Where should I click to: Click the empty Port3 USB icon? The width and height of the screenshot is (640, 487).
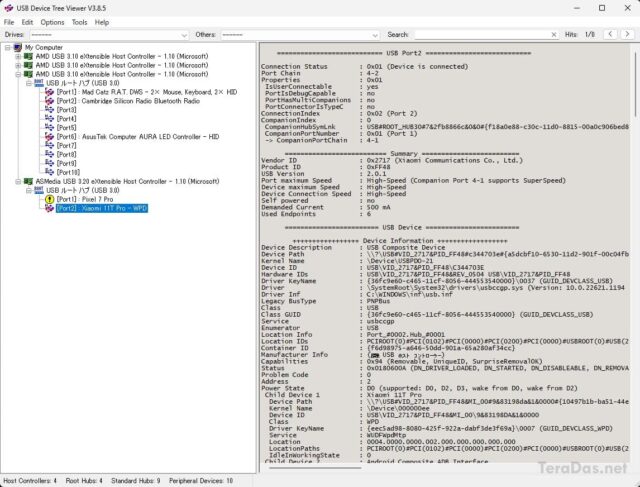click(x=49, y=109)
